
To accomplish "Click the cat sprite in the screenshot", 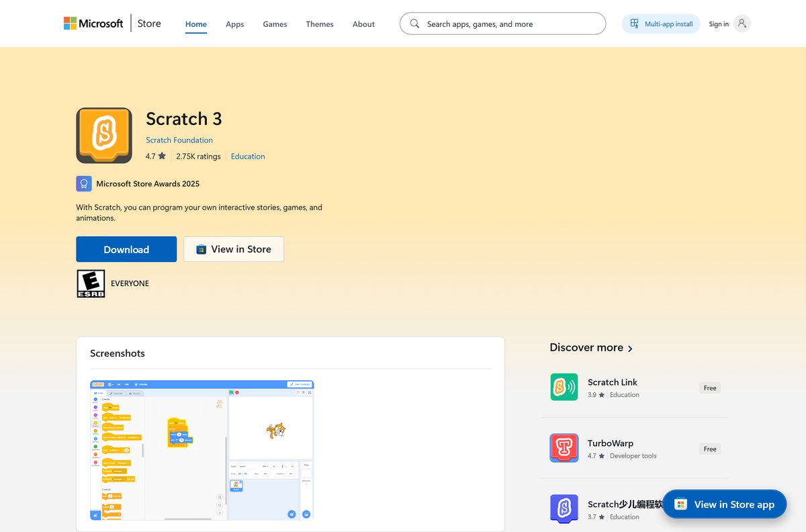I will pyautogui.click(x=275, y=430).
